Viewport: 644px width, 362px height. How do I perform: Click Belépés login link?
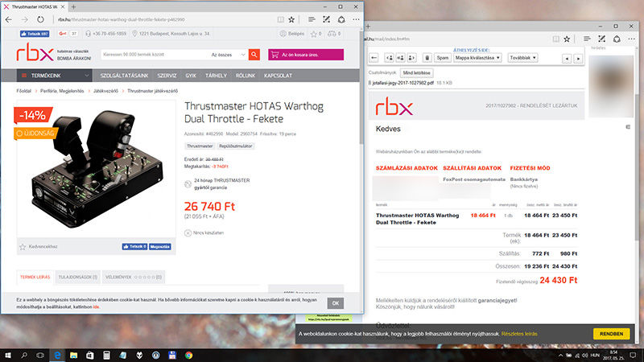tap(292, 34)
